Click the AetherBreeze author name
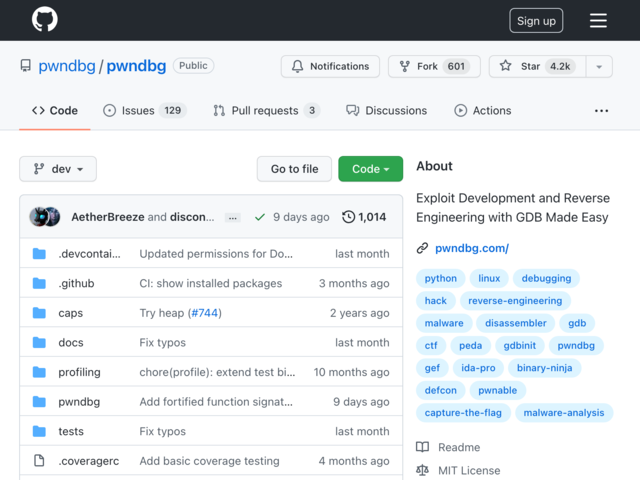 (108, 217)
